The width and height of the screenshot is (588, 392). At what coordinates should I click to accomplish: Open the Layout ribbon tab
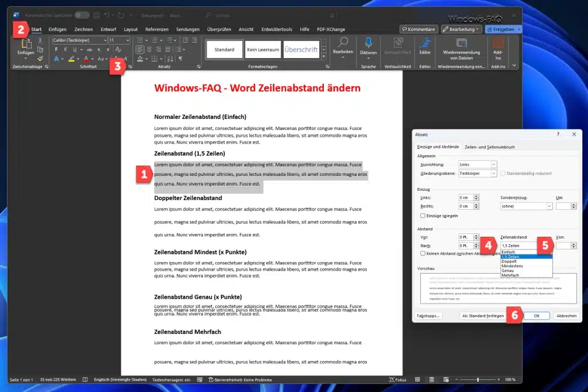130,29
